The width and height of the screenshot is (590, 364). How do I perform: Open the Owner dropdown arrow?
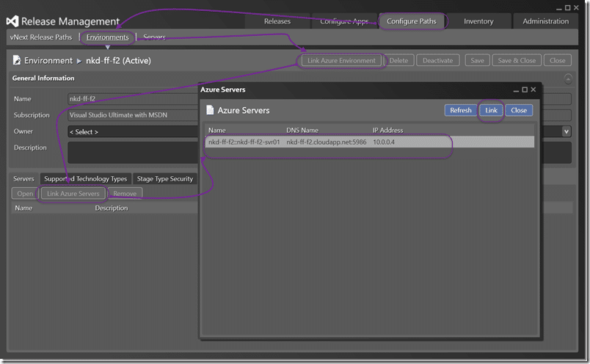pos(567,131)
